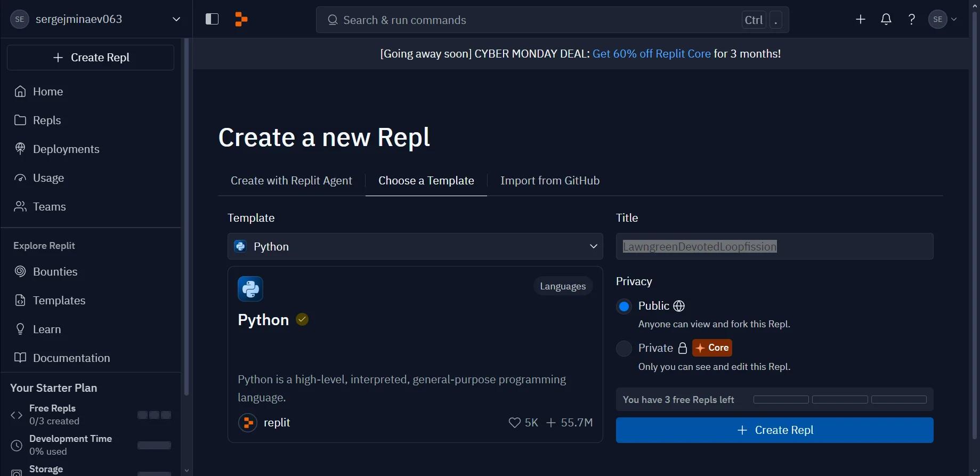Image resolution: width=980 pixels, height=476 pixels.
Task: Toggle the sidebar panel icon
Action: point(212,19)
